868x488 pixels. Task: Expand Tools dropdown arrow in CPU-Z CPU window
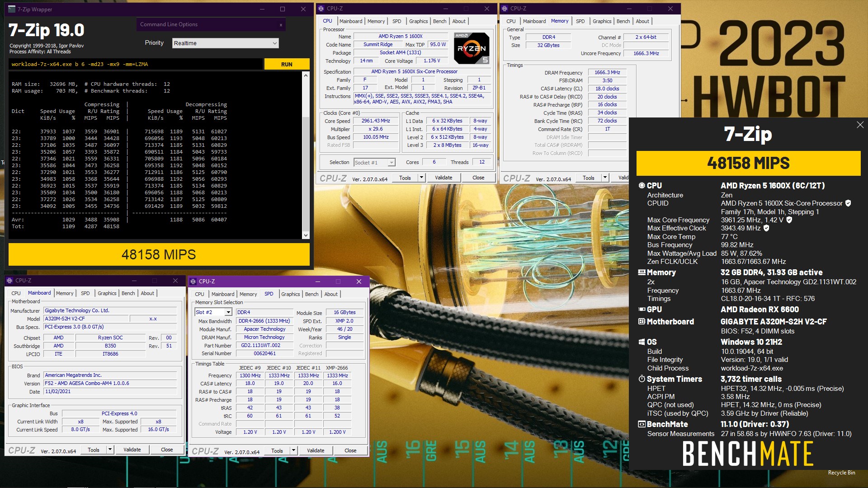pos(421,178)
